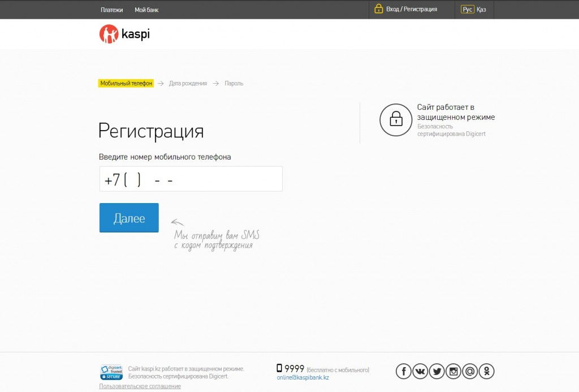
Task: Open the VK social icon
Action: point(420,371)
